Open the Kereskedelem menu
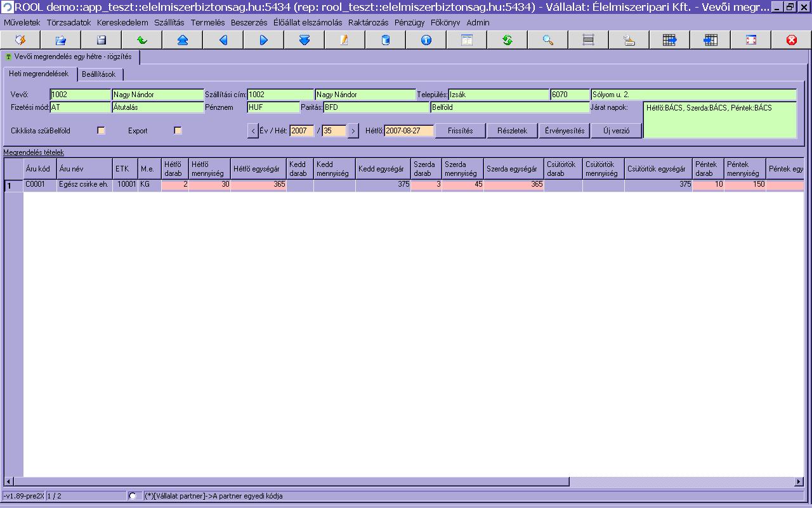The width and height of the screenshot is (812, 508). 122,22
